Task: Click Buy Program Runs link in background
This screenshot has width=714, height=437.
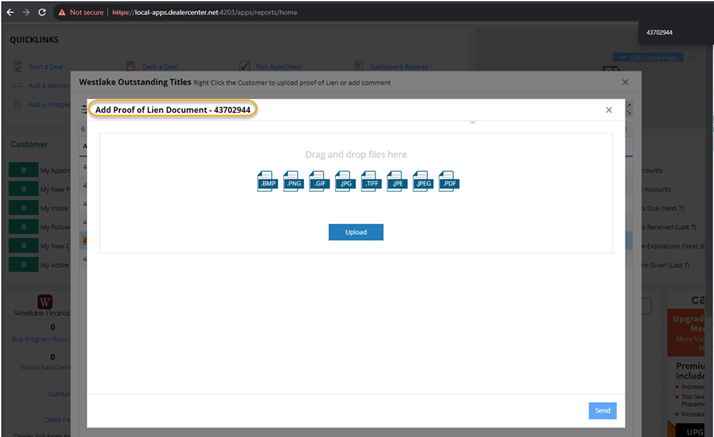Action: click(41, 339)
